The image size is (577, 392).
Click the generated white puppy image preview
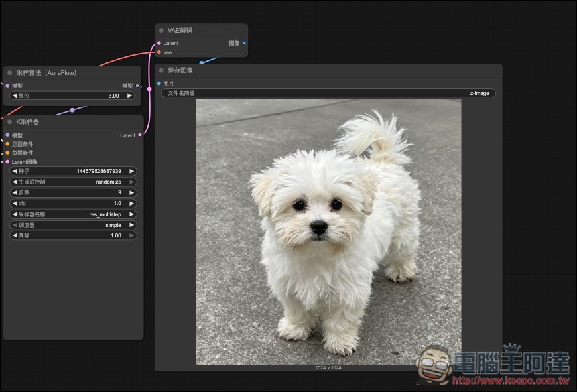[328, 232]
